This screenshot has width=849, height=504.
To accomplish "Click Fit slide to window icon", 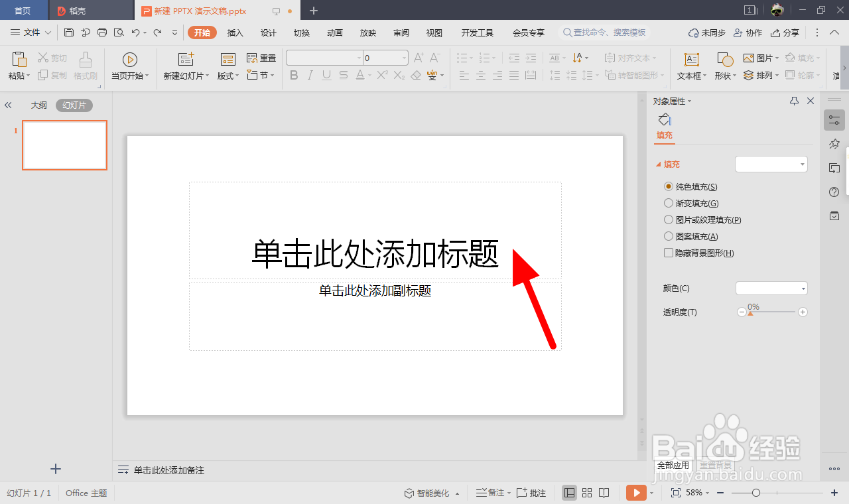I will coord(676,493).
